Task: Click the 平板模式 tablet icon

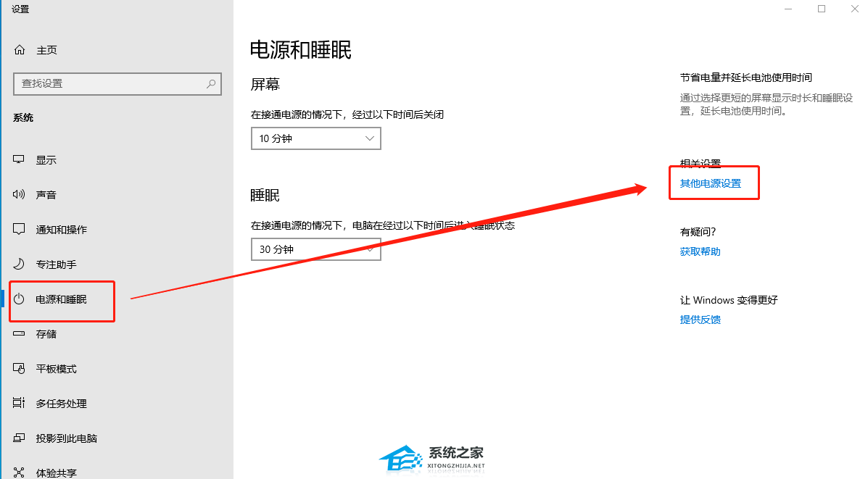Action: [19, 368]
